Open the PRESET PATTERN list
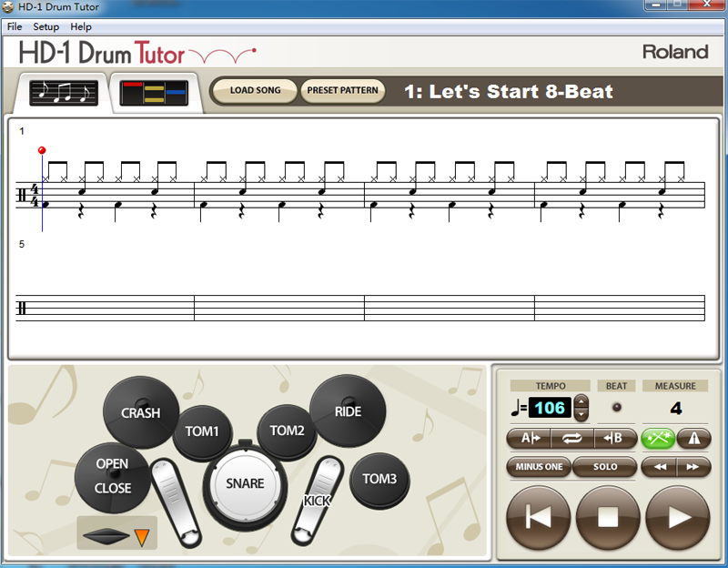Viewport: 728px width, 568px height. 343,90
